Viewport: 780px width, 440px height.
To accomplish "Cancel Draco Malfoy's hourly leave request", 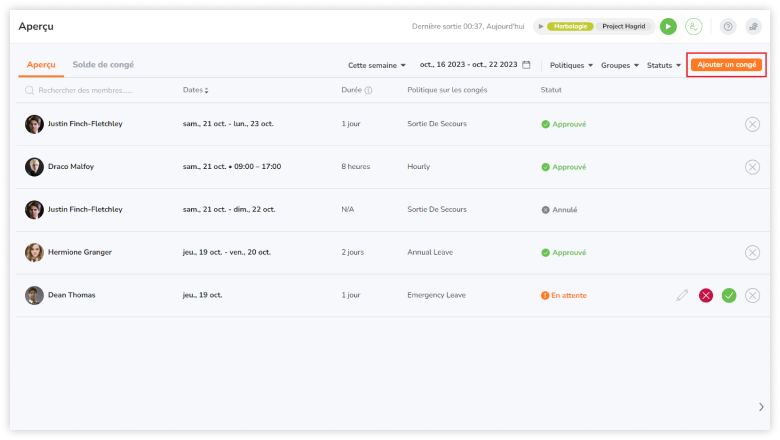I will click(x=752, y=167).
